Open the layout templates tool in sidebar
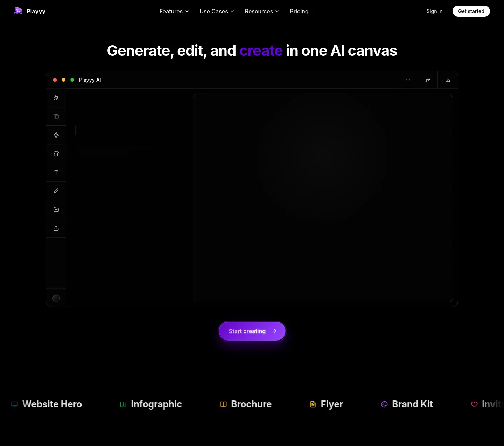This screenshot has width=504, height=446. point(56,117)
